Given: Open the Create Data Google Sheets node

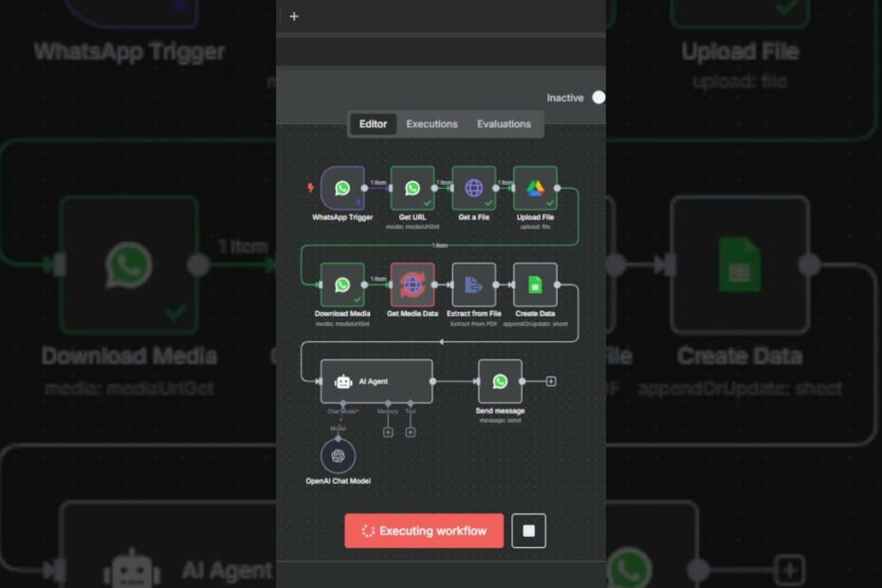Looking at the screenshot, I should (x=535, y=285).
